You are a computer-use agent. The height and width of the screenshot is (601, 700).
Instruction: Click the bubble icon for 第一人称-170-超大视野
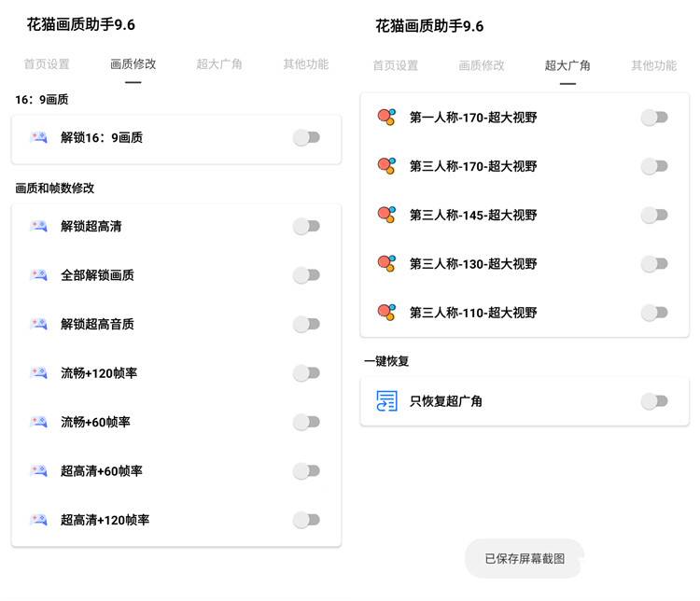point(386,117)
